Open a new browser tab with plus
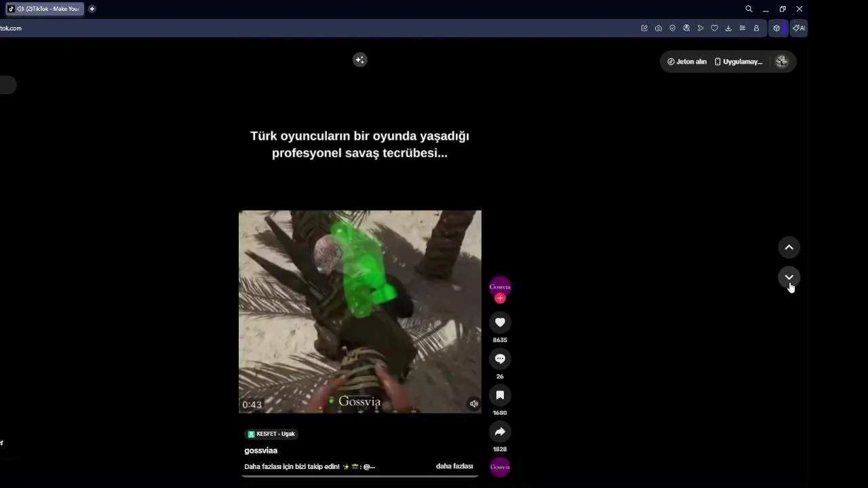This screenshot has width=868, height=488. [92, 9]
